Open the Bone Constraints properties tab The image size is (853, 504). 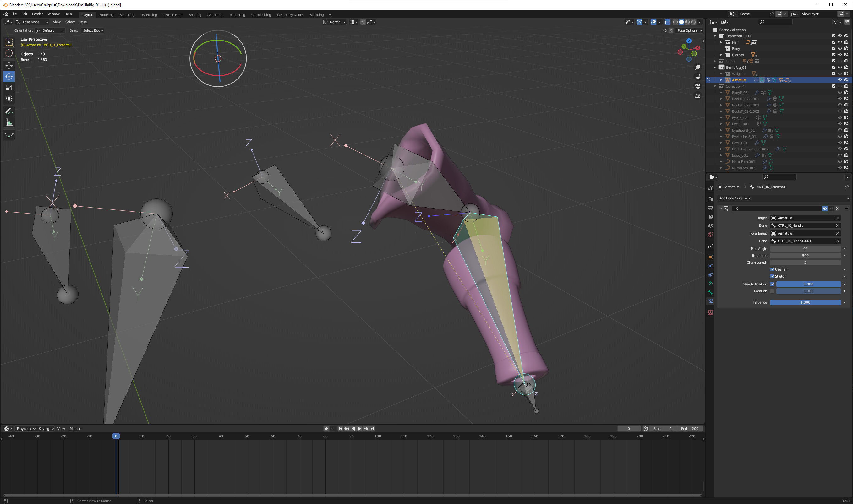pos(710,301)
